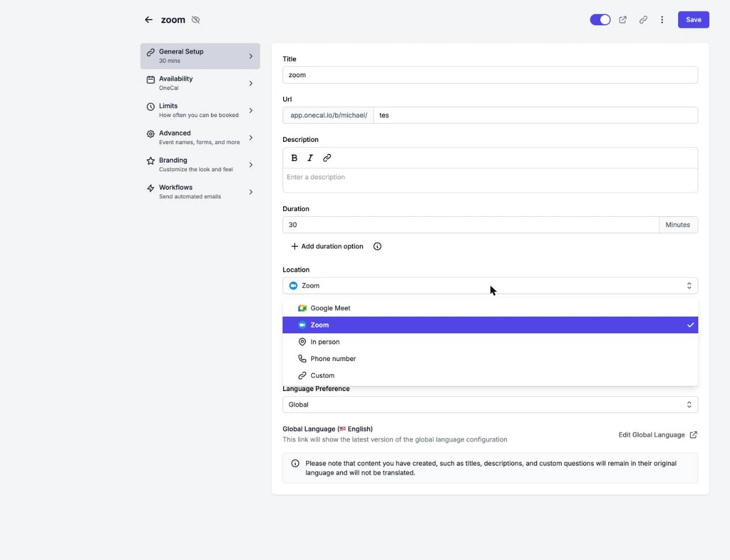
Task: Show duration option info icon
Action: 377,246
